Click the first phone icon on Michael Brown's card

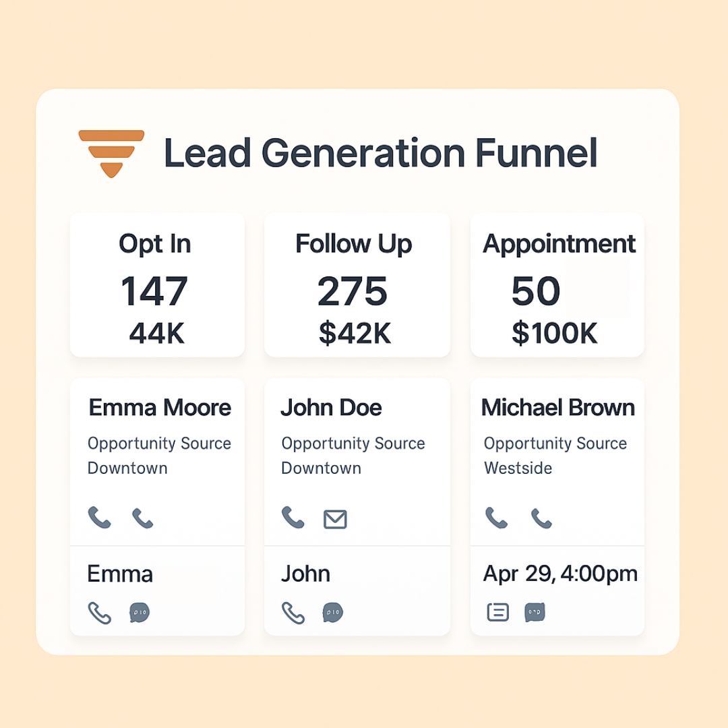click(x=496, y=518)
